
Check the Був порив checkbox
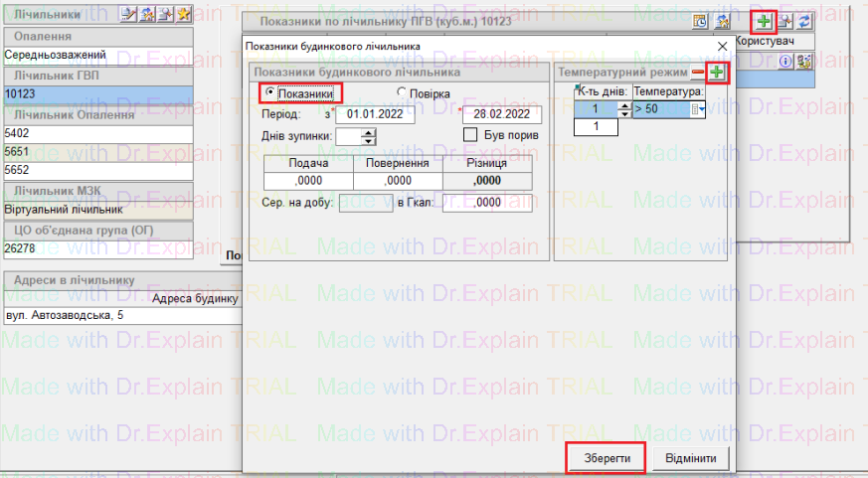click(471, 134)
